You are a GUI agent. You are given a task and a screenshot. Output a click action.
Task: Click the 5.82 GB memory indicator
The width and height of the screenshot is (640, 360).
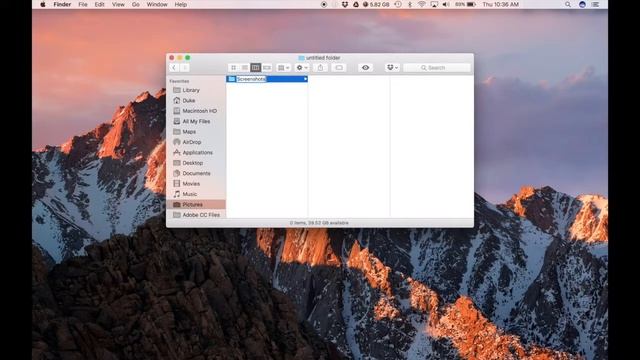click(376, 4)
